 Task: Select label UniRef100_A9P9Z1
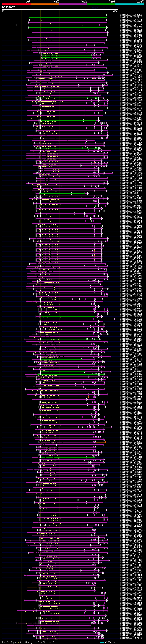coord(131,75)
